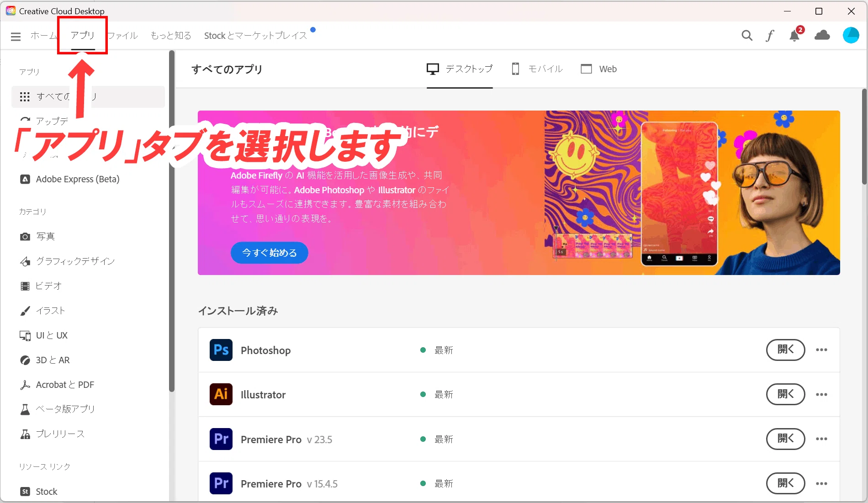Click the film icon next to ビデオ

coord(25,286)
